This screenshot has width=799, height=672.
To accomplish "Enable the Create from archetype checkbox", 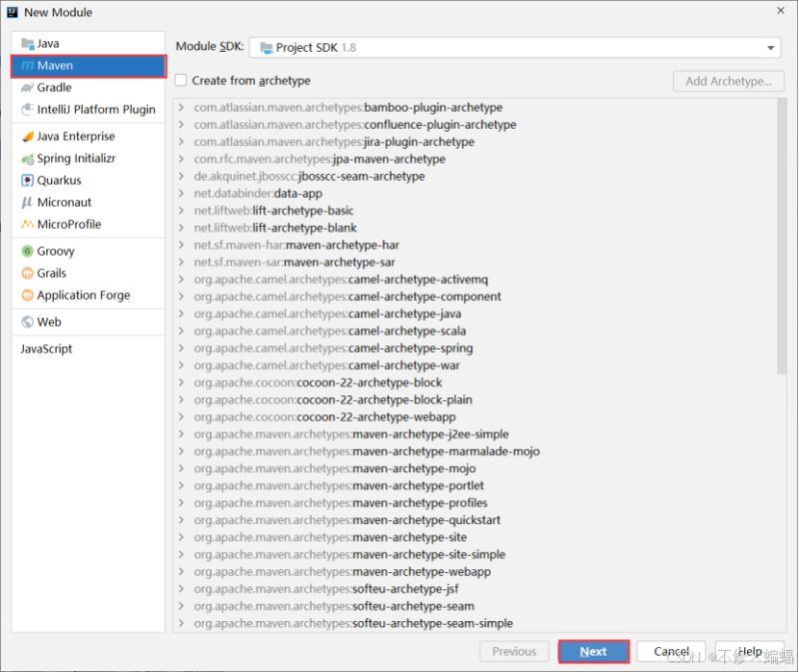I will [x=181, y=80].
